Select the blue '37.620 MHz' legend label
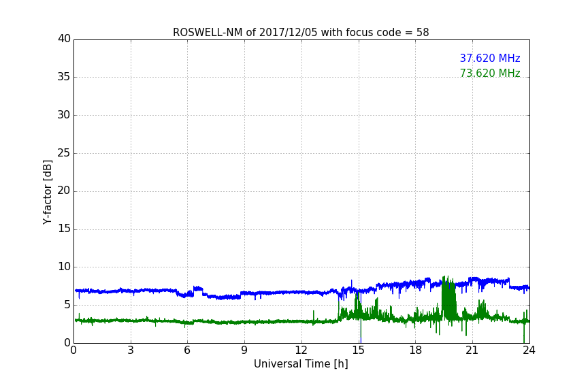The image size is (588, 392). click(x=490, y=59)
